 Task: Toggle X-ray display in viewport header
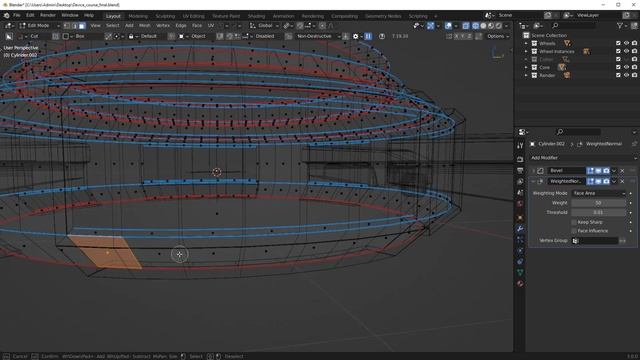click(x=466, y=26)
